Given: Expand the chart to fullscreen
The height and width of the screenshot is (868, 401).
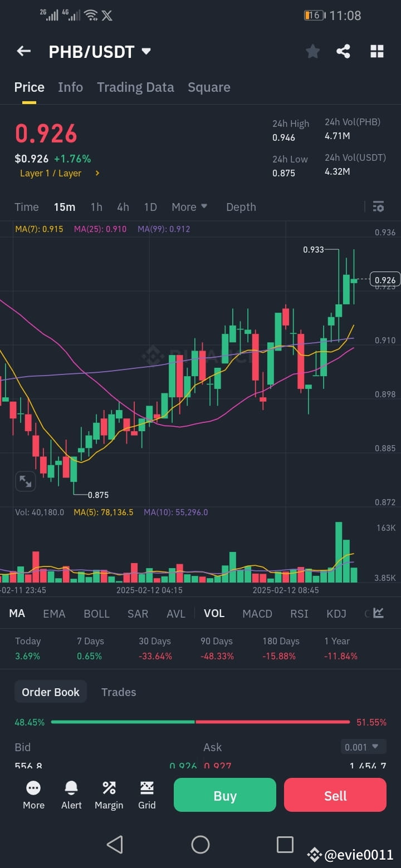Looking at the screenshot, I should pyautogui.click(x=25, y=481).
